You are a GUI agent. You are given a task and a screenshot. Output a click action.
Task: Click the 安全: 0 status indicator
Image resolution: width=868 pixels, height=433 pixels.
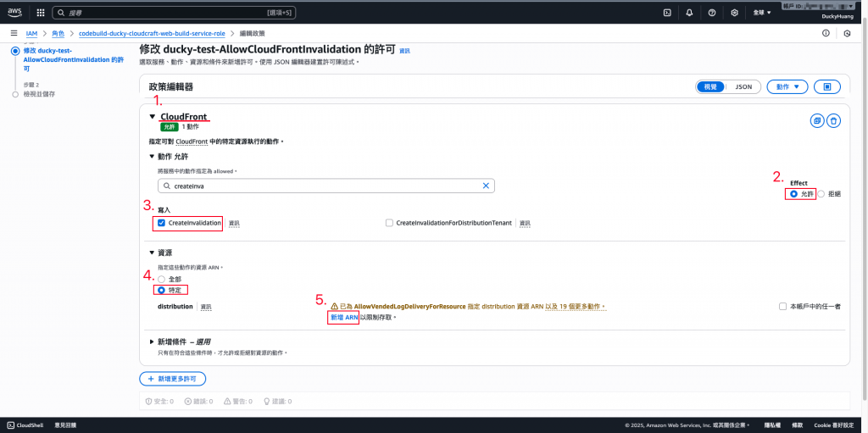coord(159,401)
